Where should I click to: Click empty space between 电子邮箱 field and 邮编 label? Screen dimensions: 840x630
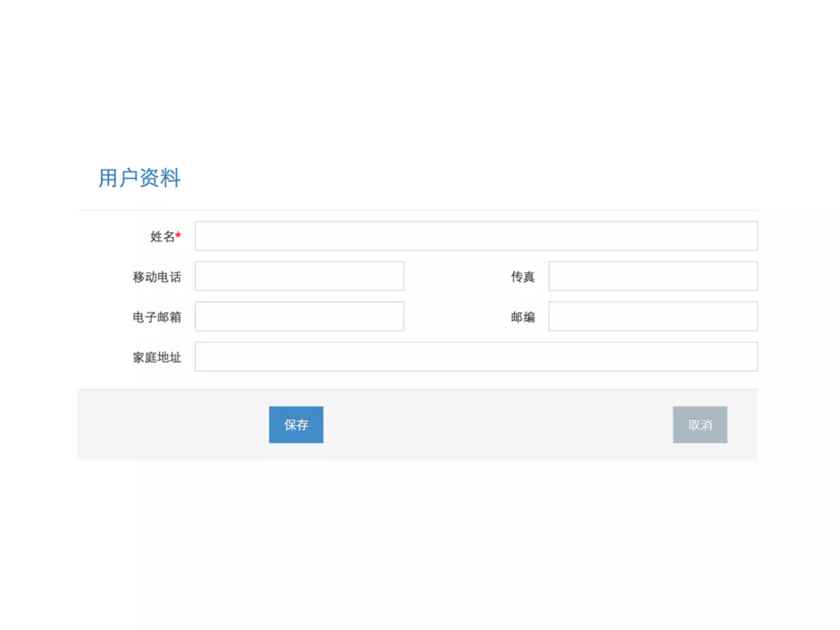455,316
